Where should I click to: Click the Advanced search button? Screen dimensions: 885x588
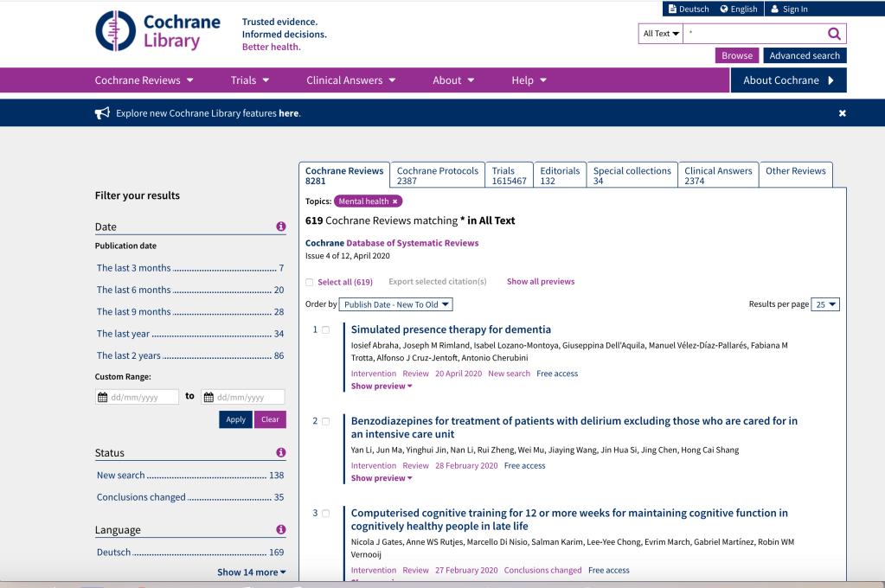click(x=804, y=55)
